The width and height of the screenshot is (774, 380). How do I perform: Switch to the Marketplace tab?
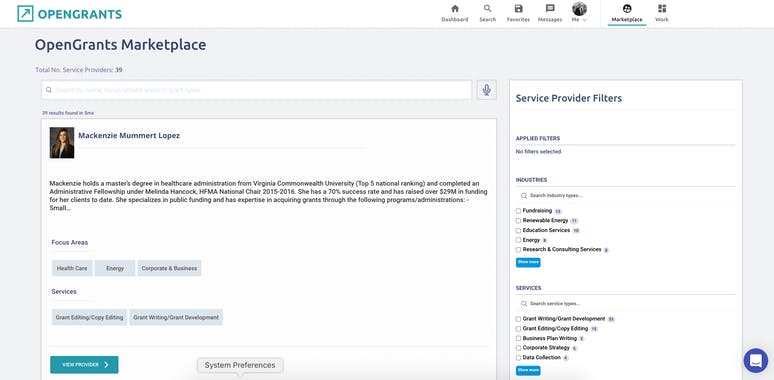[627, 14]
